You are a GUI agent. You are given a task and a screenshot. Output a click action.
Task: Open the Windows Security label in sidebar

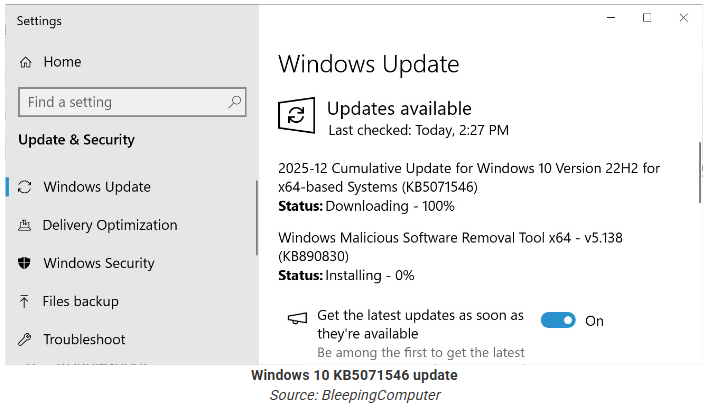coord(99,263)
